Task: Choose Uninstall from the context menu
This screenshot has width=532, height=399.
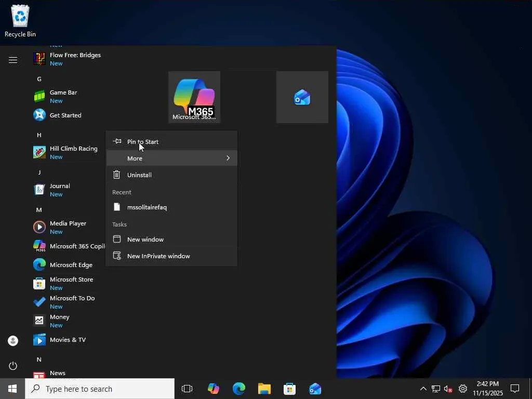Action: point(171,175)
